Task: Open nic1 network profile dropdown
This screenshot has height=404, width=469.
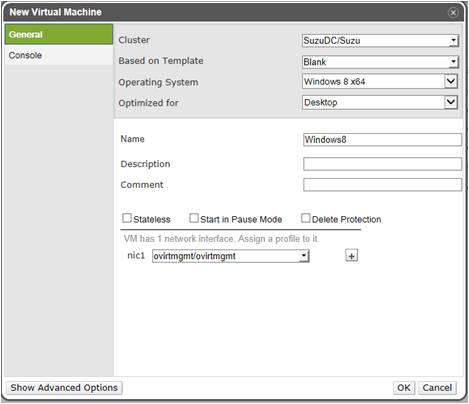Action: 231,256
